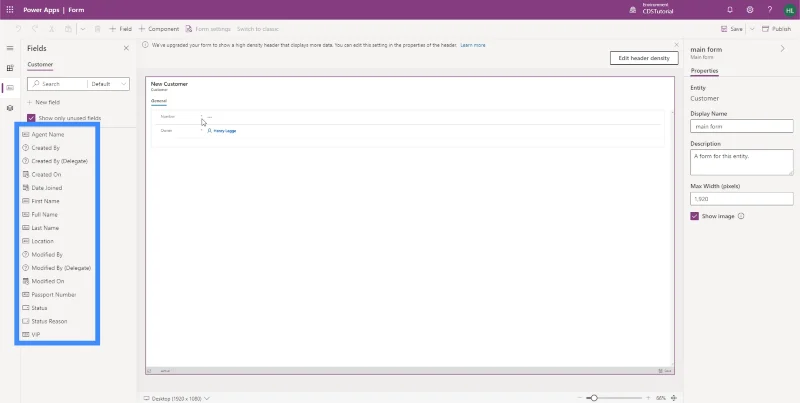This screenshot has height=403, width=800.
Task: Click Switch to classic
Action: (x=258, y=29)
